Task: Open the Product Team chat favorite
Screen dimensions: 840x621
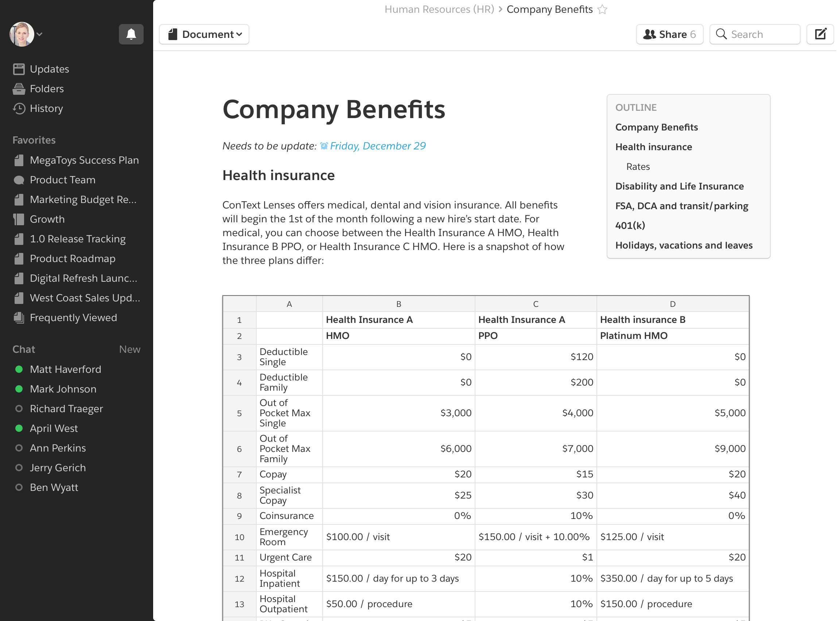Action: pos(62,180)
